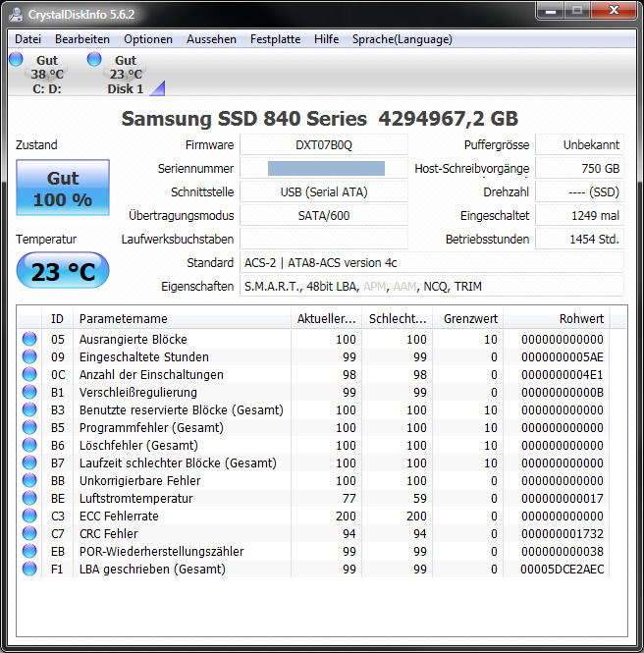This screenshot has height=653, width=644.
Task: Click the Aktueller... column header
Action: coord(326,318)
